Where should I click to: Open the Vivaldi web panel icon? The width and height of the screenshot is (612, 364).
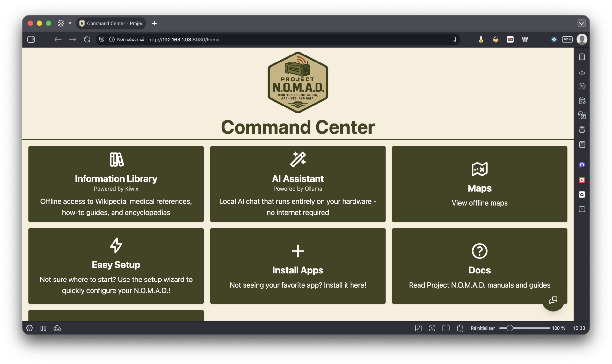[x=582, y=180]
